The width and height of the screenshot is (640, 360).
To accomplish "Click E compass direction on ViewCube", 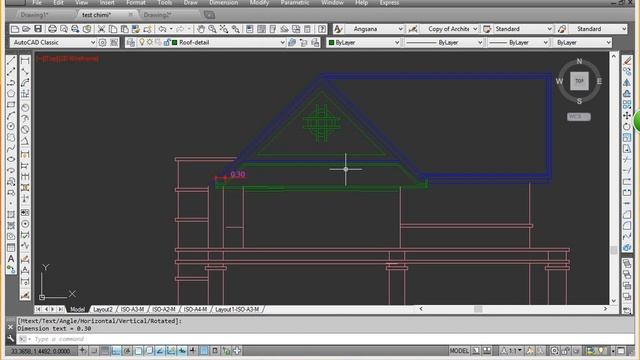I will [599, 81].
